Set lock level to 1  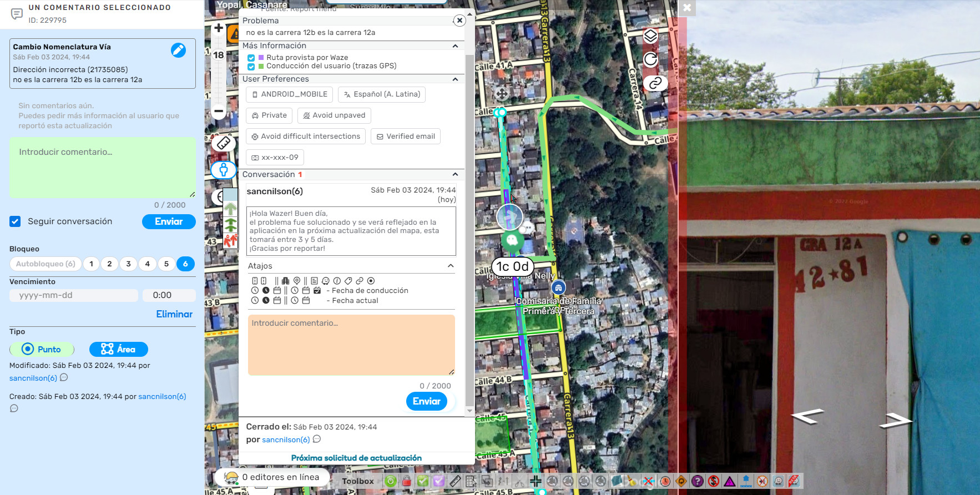91,264
